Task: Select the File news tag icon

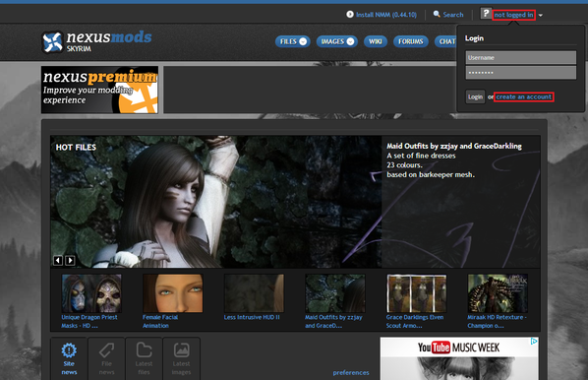Action: coord(106,350)
